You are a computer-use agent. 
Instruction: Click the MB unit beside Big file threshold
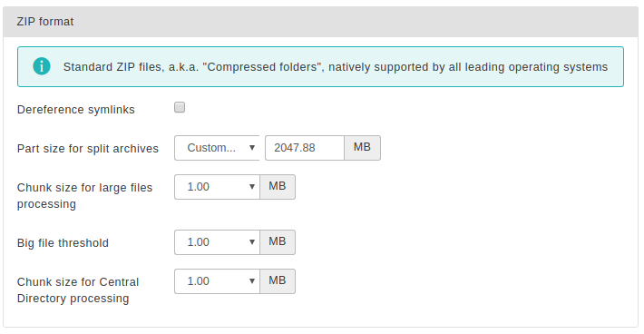[278, 242]
